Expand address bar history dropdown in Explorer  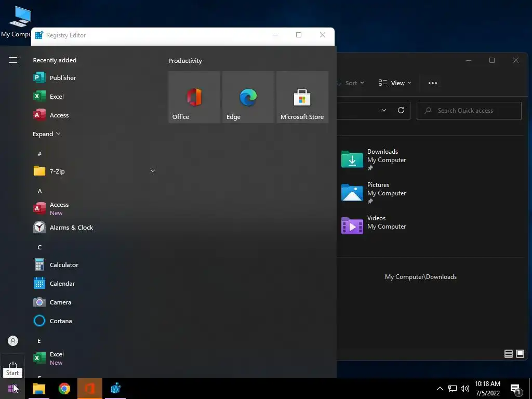(384, 110)
